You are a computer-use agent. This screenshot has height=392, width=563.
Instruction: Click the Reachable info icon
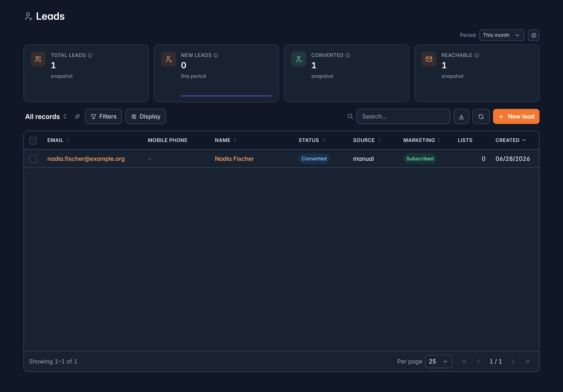pyautogui.click(x=477, y=55)
